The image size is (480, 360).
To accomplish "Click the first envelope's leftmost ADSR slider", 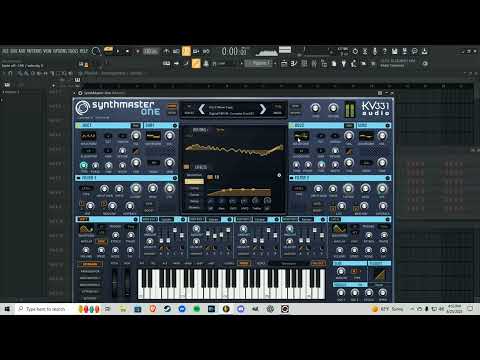I will coord(161,241).
